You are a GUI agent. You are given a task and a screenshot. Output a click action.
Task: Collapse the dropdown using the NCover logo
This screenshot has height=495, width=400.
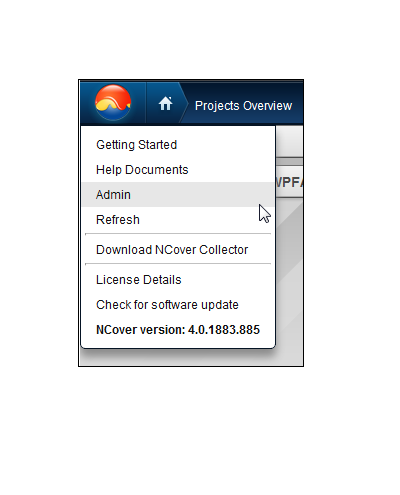click(x=113, y=102)
